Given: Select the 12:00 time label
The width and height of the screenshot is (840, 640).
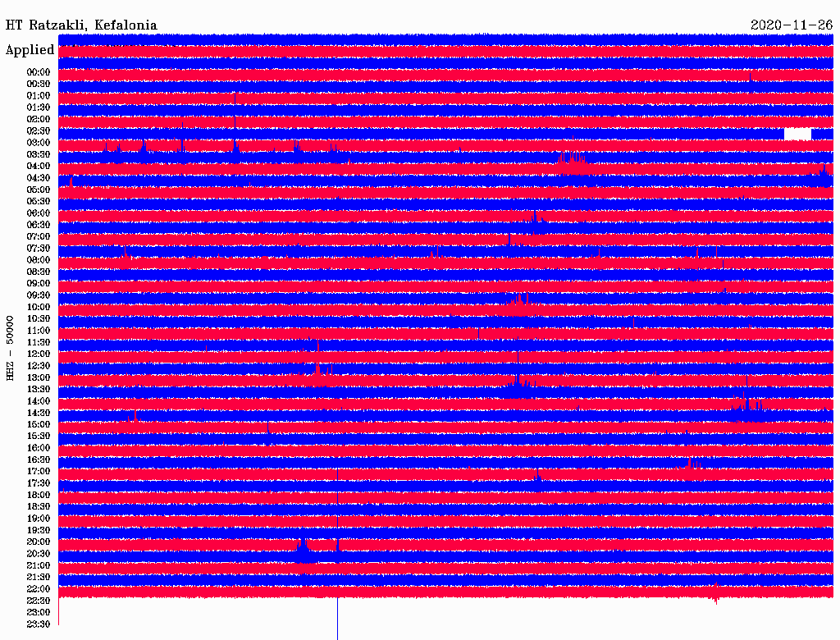Looking at the screenshot, I should [x=39, y=354].
